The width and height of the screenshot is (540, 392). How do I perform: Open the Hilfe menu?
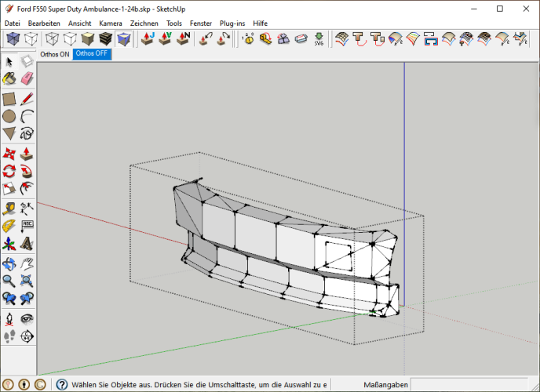[x=261, y=24]
